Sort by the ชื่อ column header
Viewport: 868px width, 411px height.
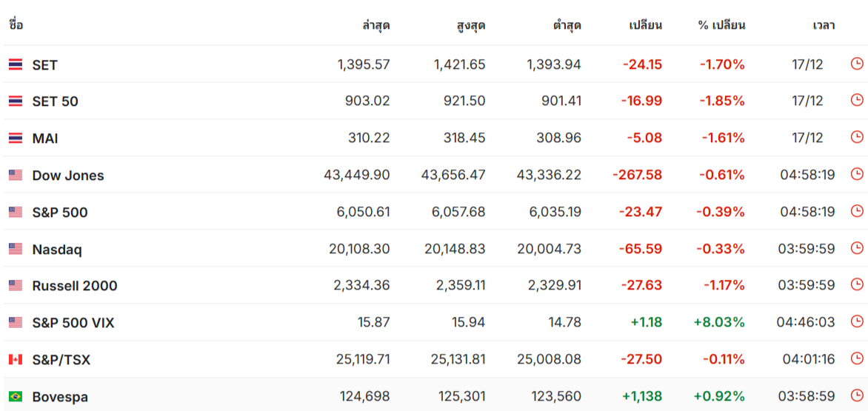coord(16,25)
